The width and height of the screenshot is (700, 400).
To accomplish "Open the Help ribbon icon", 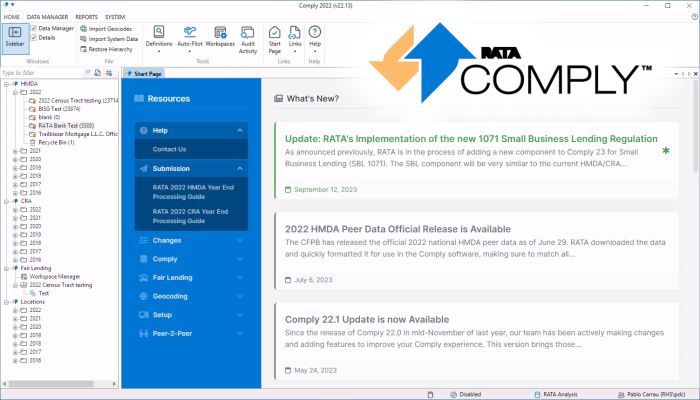I will pyautogui.click(x=315, y=38).
